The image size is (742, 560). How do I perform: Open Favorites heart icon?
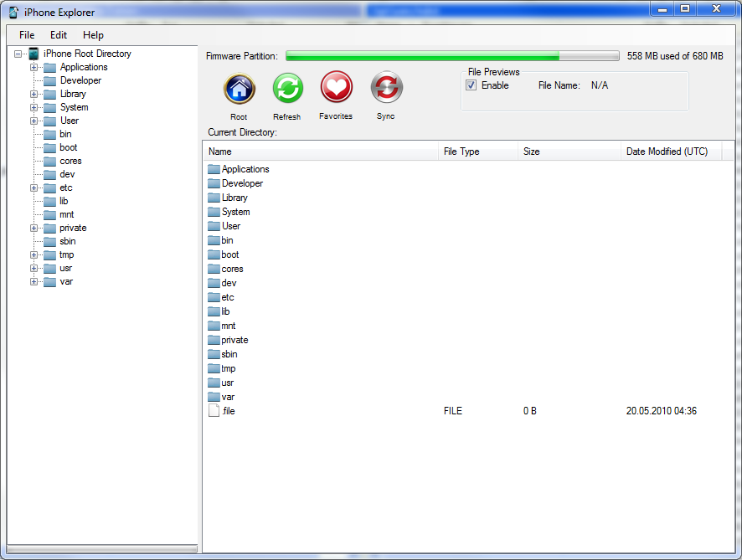click(x=337, y=87)
